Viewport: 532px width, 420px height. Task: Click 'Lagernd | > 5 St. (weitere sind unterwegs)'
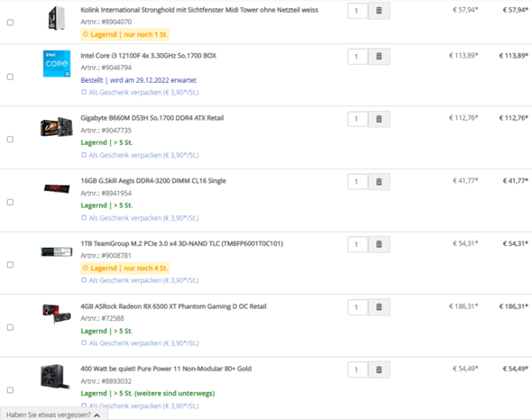tap(148, 393)
